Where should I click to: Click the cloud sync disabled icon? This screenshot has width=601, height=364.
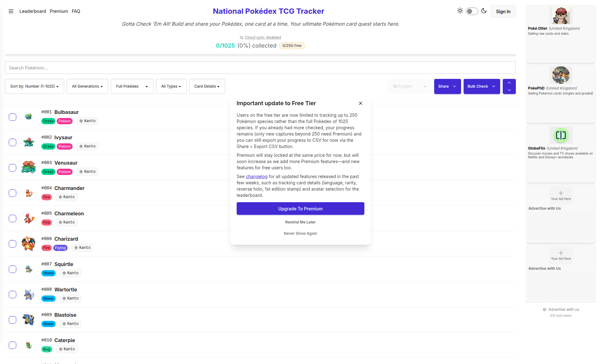242,38
